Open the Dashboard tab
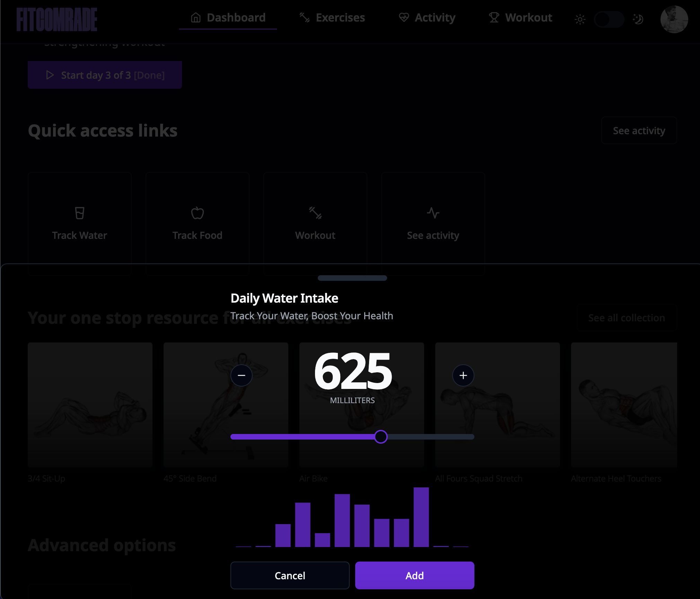The height and width of the screenshot is (599, 700). click(228, 18)
